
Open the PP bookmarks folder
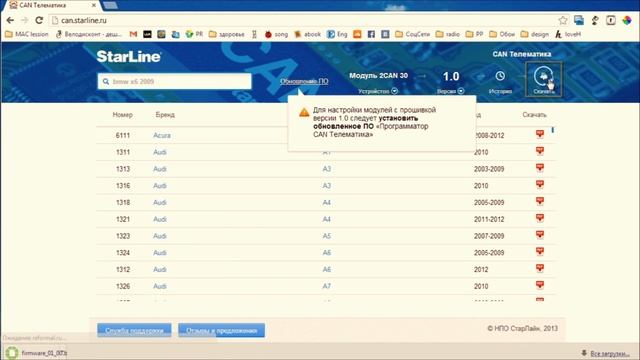474,34
